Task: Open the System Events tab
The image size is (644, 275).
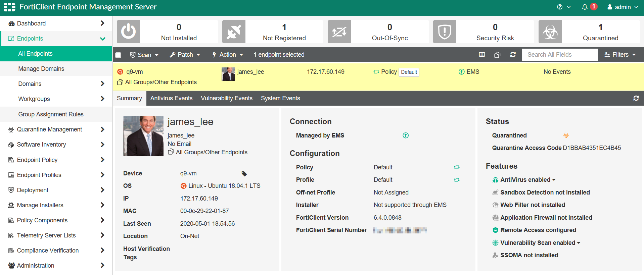Action: coord(280,98)
